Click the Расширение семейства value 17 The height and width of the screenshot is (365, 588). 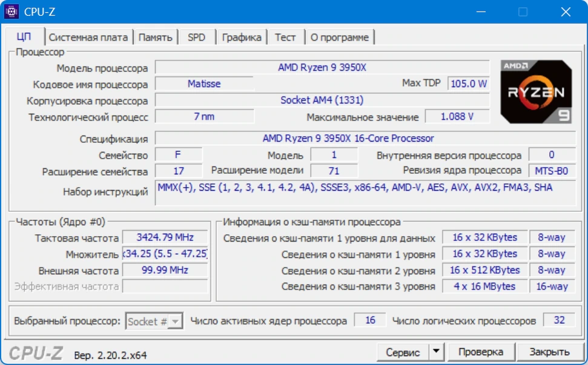(179, 171)
